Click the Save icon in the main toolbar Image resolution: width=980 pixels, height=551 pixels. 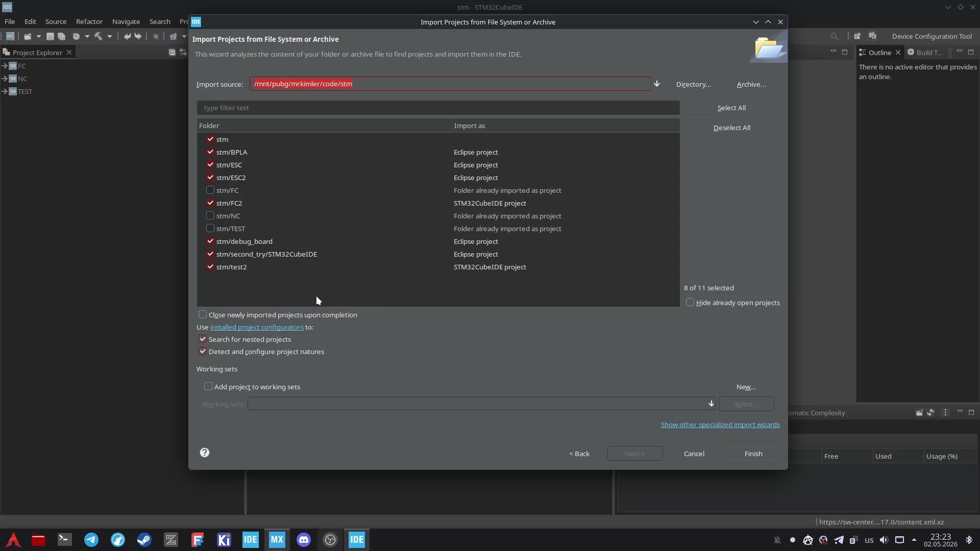(x=50, y=36)
